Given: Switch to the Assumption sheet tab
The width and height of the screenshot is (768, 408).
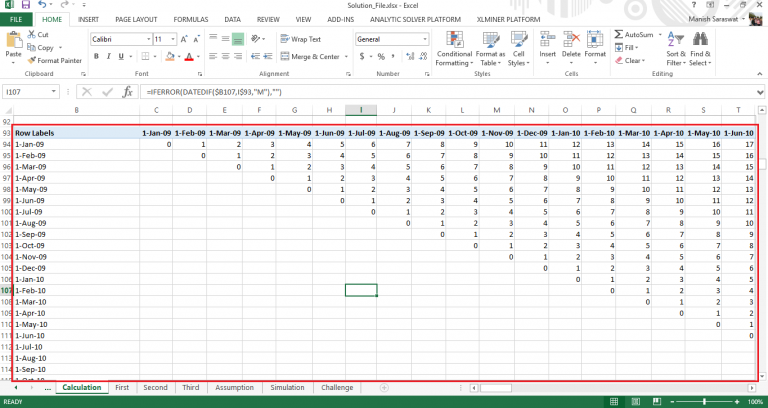Looking at the screenshot, I should [x=235, y=387].
